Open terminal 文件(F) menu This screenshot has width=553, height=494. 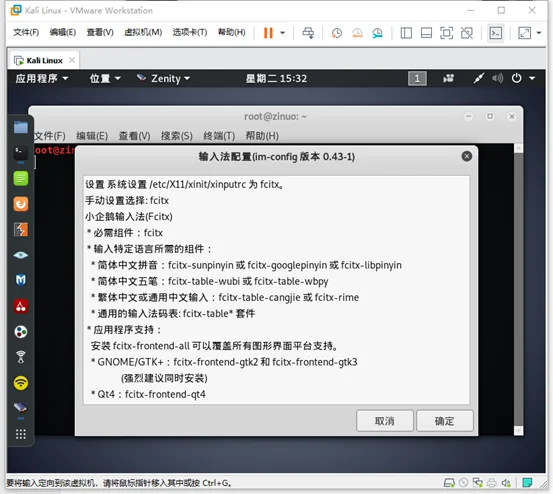50,136
